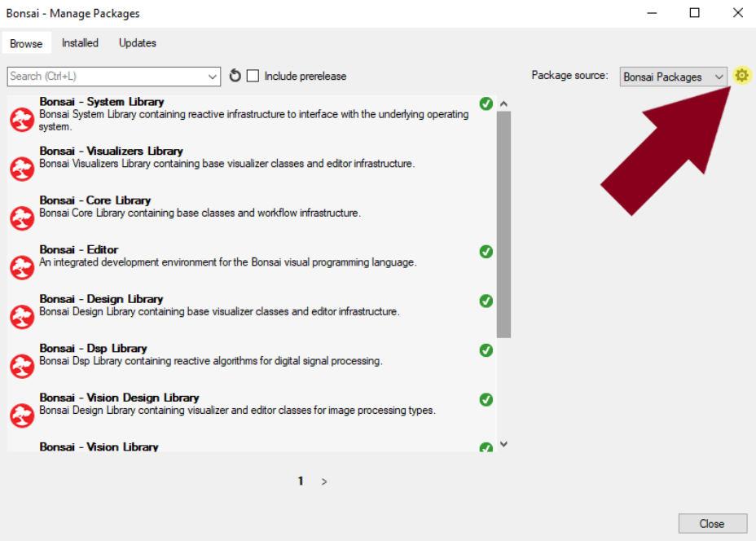
Task: Switch to the Installed tab
Action: tap(80, 43)
